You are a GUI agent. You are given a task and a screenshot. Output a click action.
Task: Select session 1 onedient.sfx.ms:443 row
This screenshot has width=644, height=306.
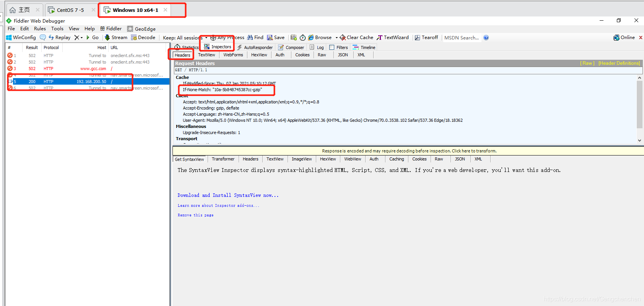coord(88,56)
